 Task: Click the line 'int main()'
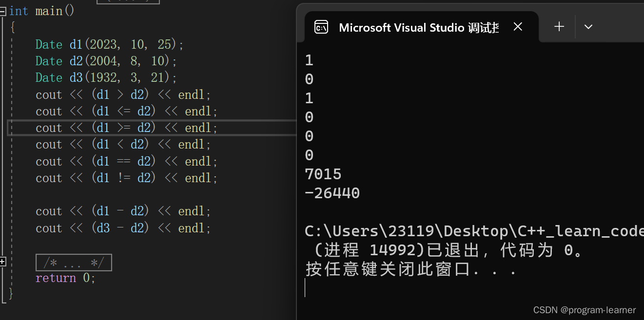tap(41, 11)
